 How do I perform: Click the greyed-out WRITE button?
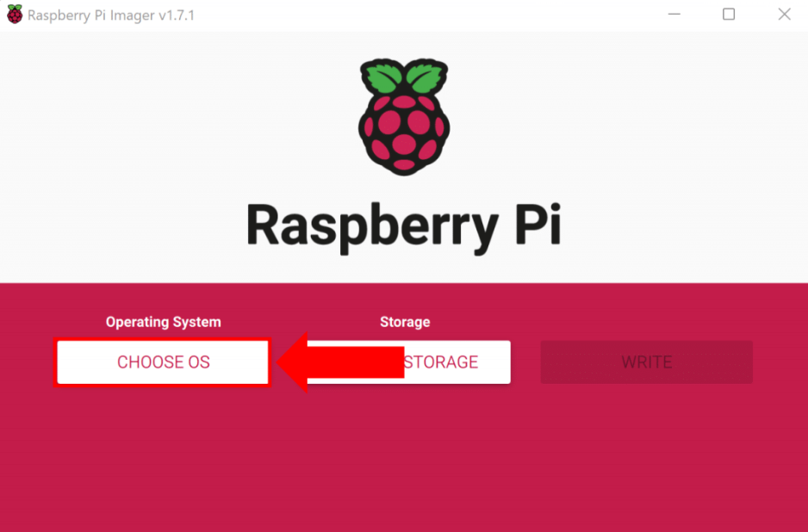[647, 362]
